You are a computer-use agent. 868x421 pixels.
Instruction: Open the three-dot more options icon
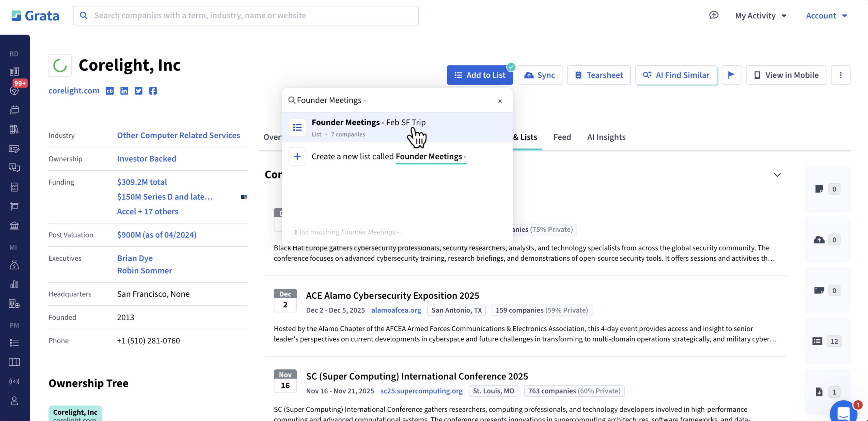click(841, 75)
